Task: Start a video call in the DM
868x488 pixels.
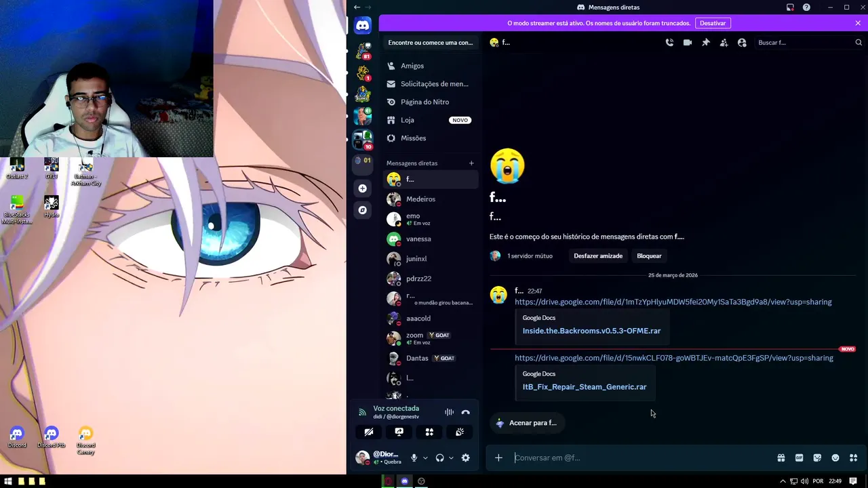Action: coord(688,43)
